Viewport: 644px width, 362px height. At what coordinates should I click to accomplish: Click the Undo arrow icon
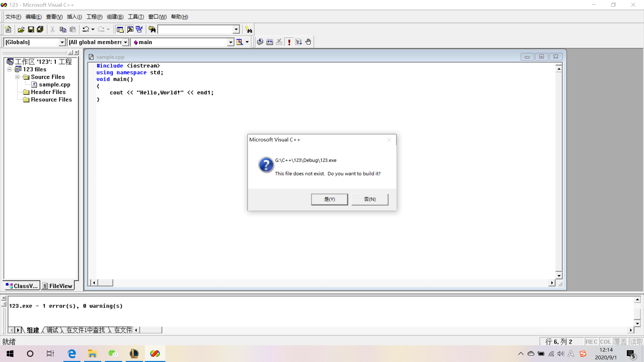pyautogui.click(x=86, y=29)
